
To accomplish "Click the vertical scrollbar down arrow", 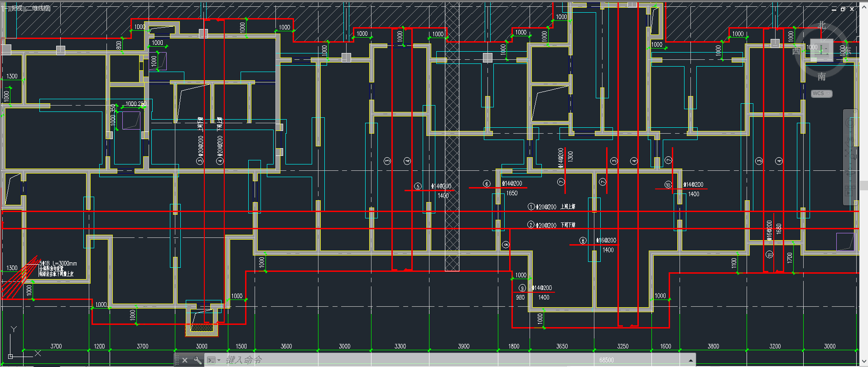I will click(x=863, y=362).
